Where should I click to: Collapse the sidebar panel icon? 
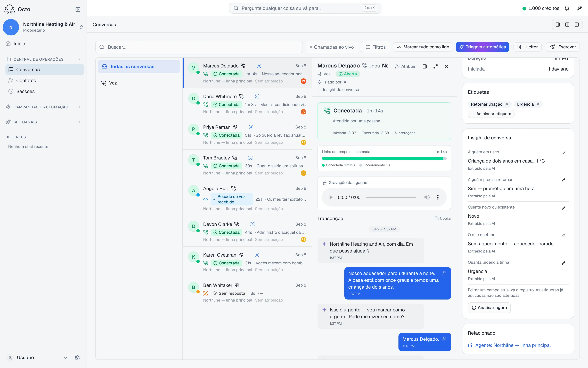[x=78, y=10]
